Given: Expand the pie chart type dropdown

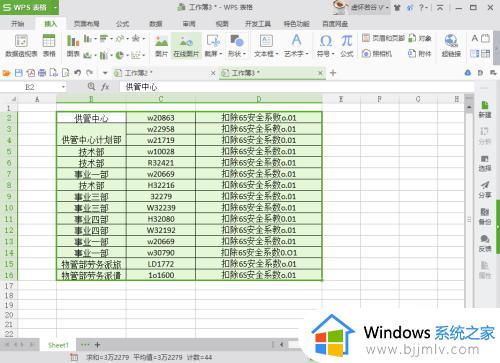Looking at the screenshot, I should [127, 55].
